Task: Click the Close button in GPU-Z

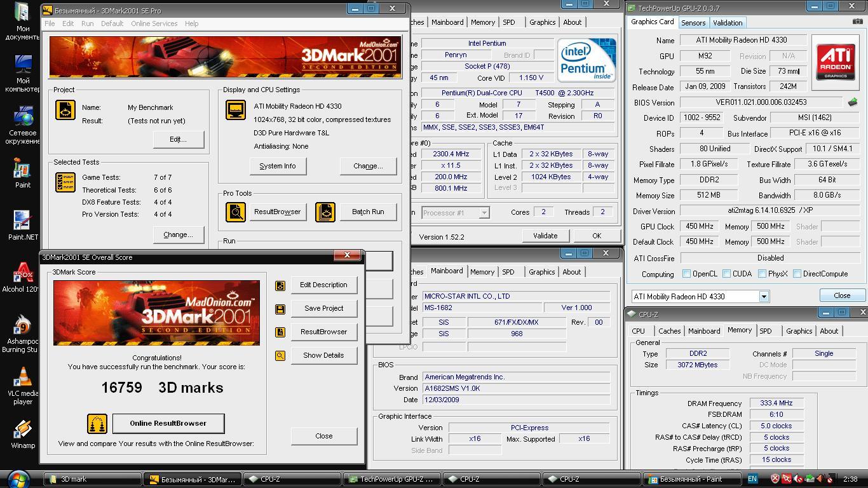Action: (842, 295)
